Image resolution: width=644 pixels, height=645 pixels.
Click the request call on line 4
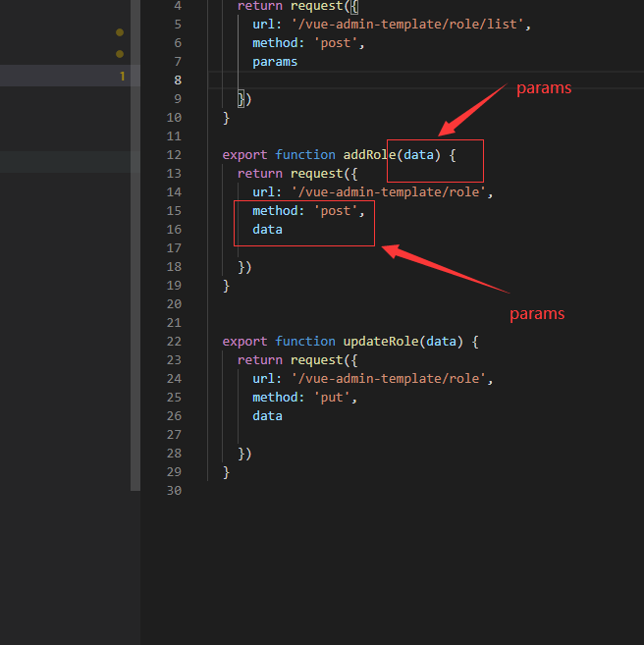point(317,6)
